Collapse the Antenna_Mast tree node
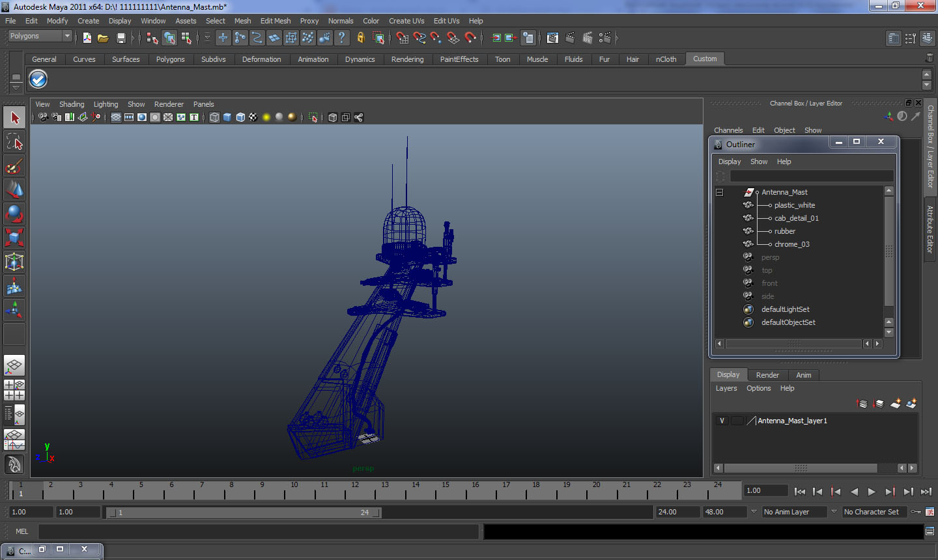The height and width of the screenshot is (560, 938). point(720,192)
